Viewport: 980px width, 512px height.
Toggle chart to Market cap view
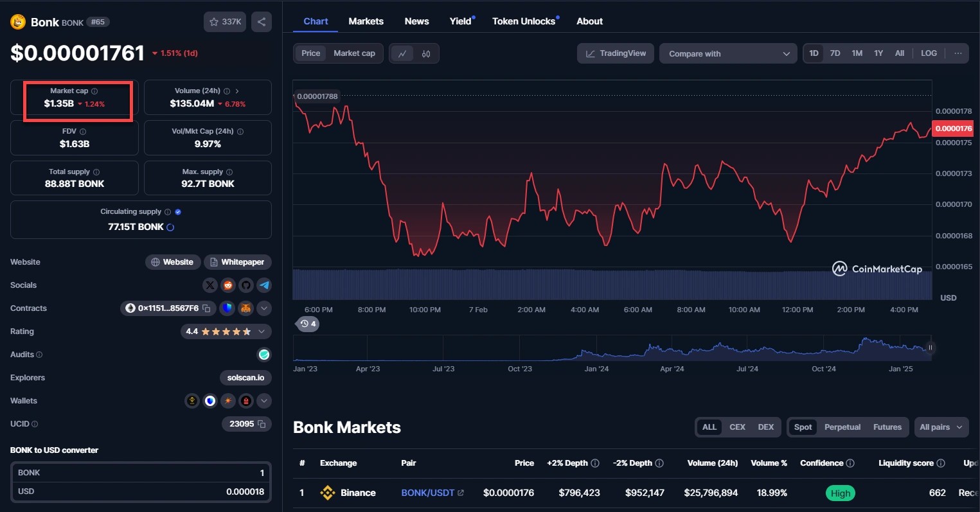point(354,53)
